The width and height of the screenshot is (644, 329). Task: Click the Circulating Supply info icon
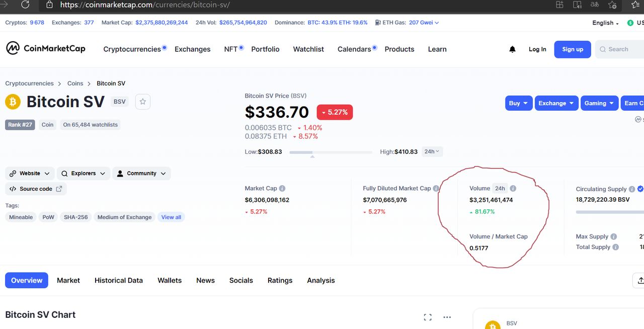(x=631, y=189)
